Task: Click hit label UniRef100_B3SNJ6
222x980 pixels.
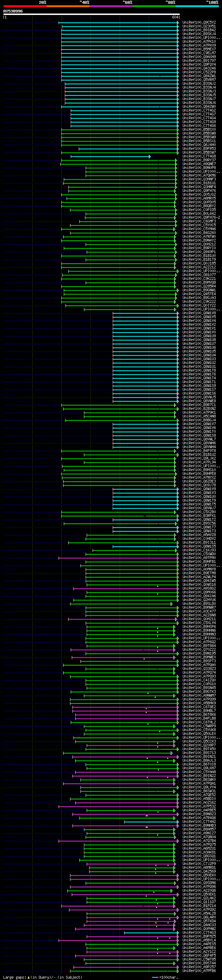Action: [x=199, y=103]
